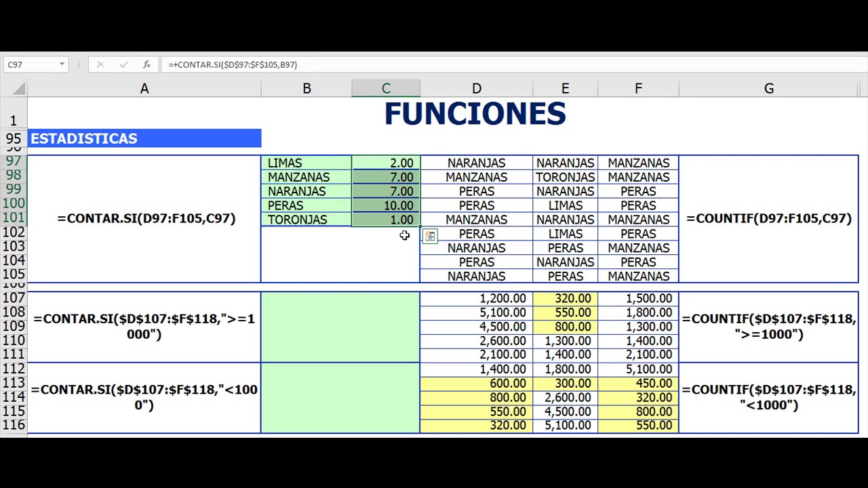Select the LIMAS cell in row 100 column E
868x488 pixels.
click(565, 205)
